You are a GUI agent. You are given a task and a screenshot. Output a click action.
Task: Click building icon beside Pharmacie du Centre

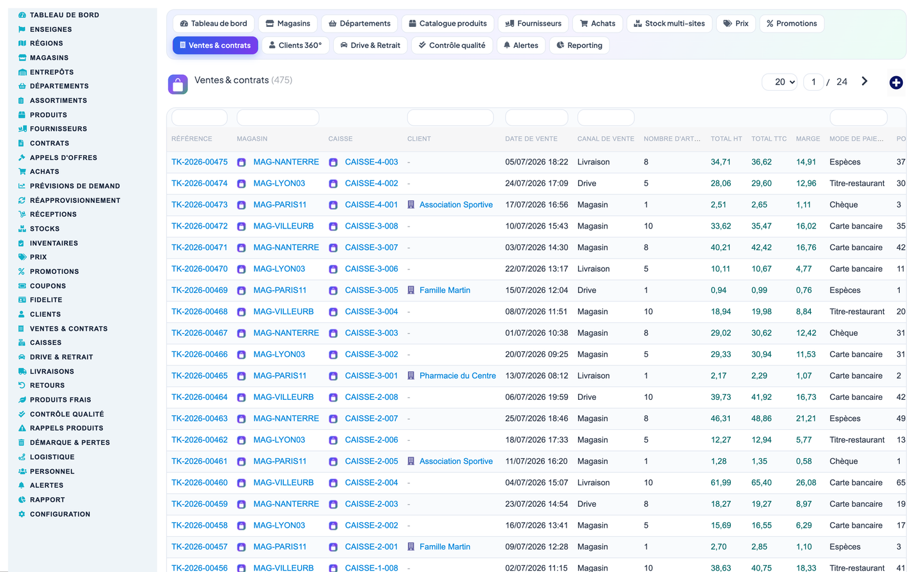click(x=411, y=376)
